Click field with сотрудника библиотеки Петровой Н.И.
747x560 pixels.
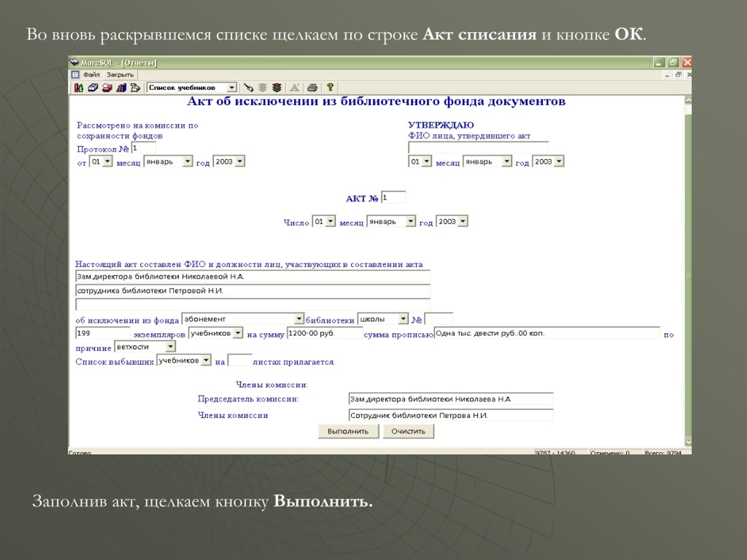(253, 290)
